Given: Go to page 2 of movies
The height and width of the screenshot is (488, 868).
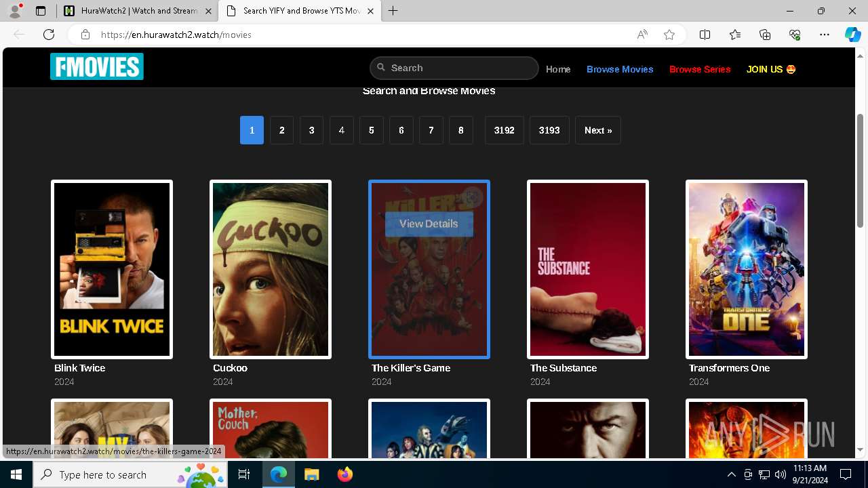Looking at the screenshot, I should 281,130.
